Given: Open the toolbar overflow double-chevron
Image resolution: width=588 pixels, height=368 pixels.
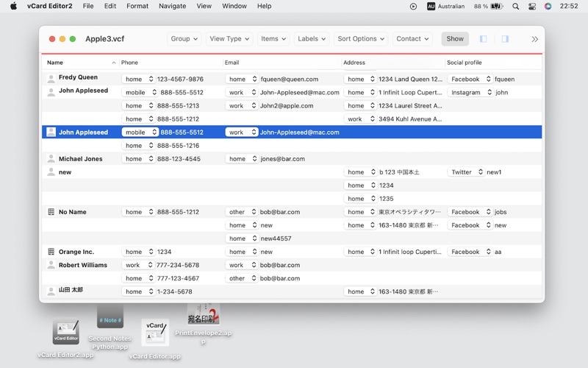Looking at the screenshot, I should coord(535,39).
